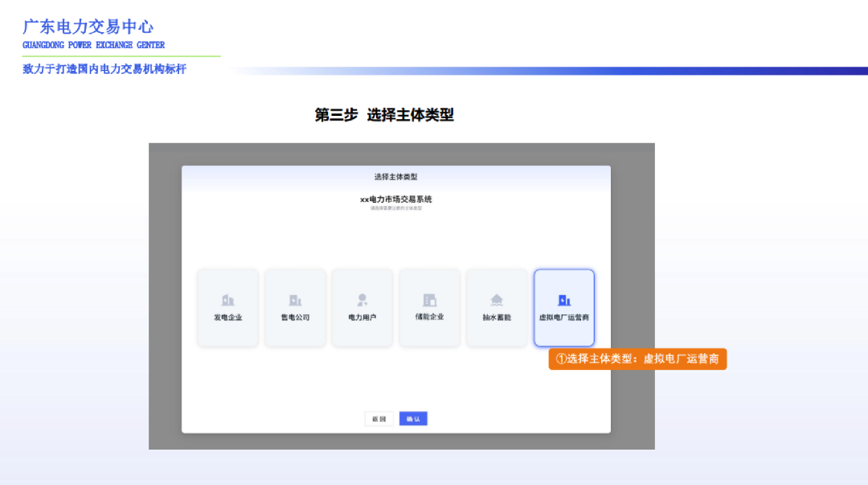The width and height of the screenshot is (868, 485).
Task: Choose the 抽水蓄能 entity type card
Action: (x=497, y=306)
